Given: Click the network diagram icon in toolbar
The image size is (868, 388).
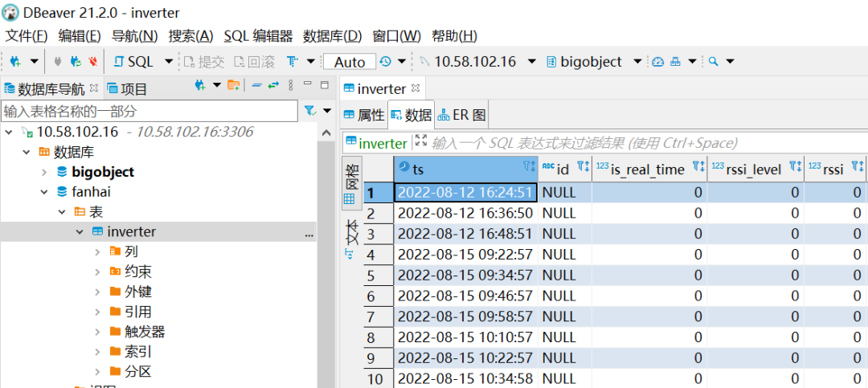Looking at the screenshot, I should [x=675, y=61].
